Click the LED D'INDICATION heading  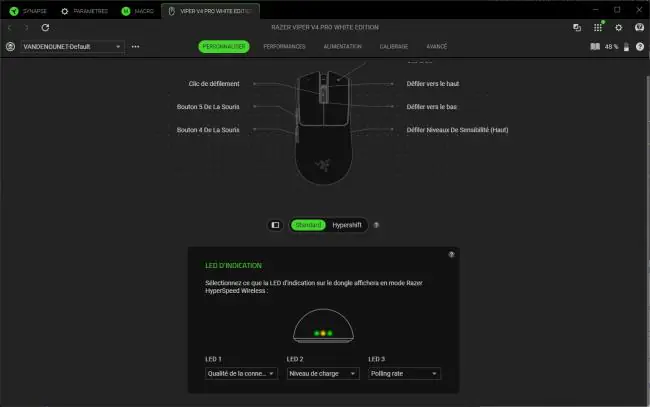pos(233,266)
